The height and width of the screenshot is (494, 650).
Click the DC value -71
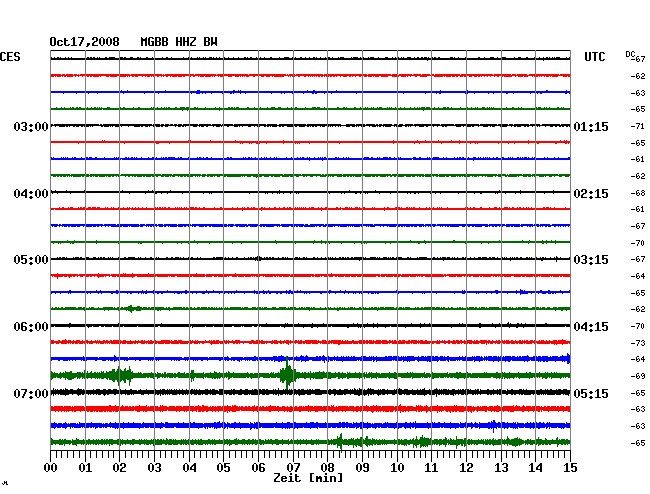pyautogui.click(x=638, y=126)
